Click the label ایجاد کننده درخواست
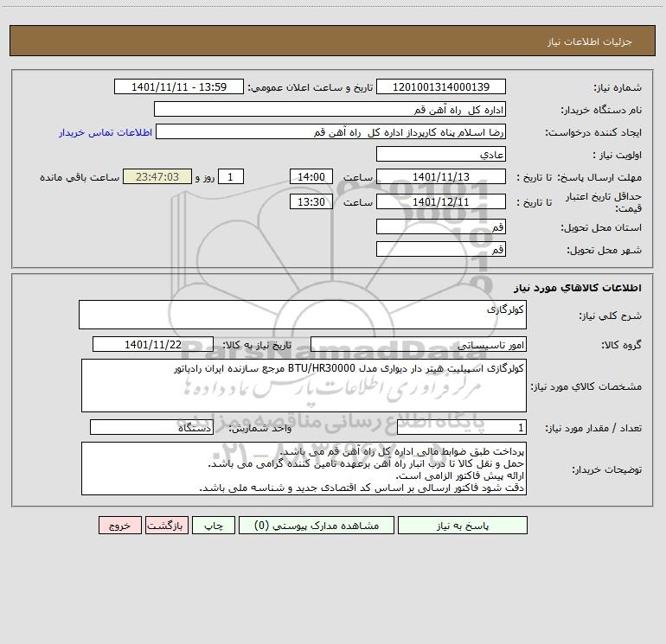Image resolution: width=666 pixels, height=644 pixels. [593, 132]
